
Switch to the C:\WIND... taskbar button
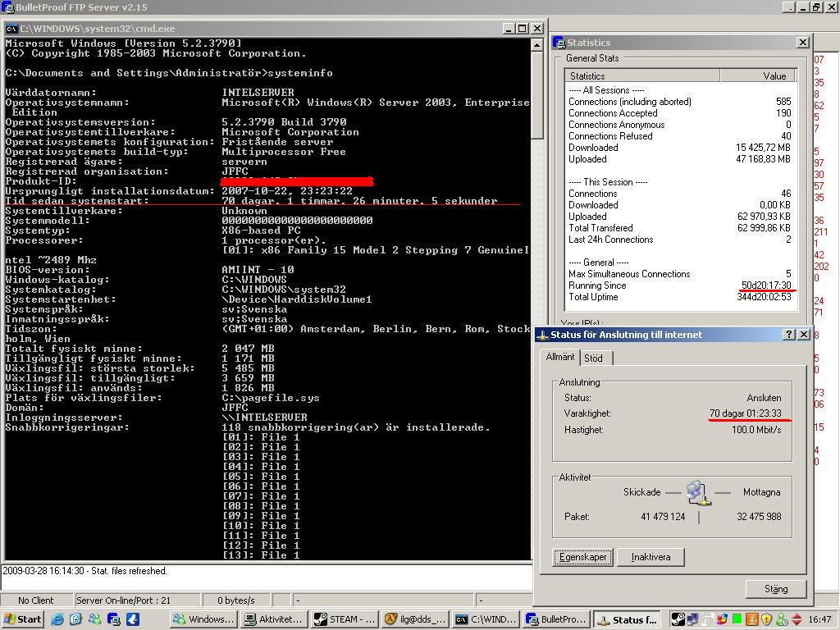486,619
